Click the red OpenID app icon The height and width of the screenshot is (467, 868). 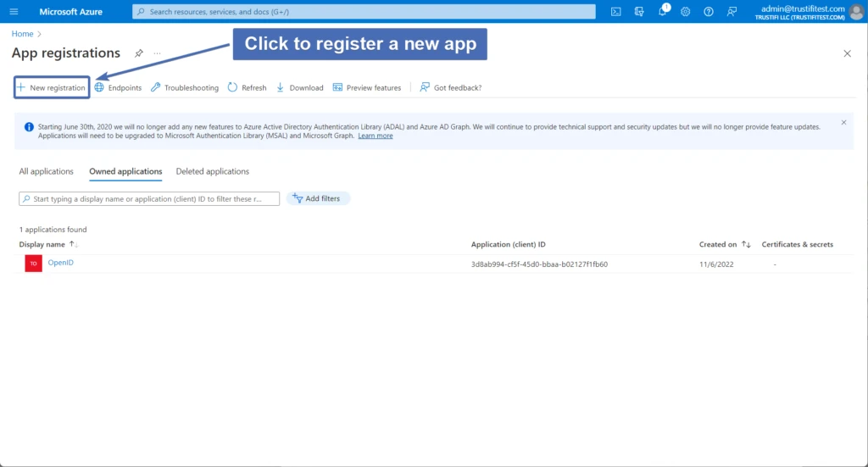tap(33, 264)
